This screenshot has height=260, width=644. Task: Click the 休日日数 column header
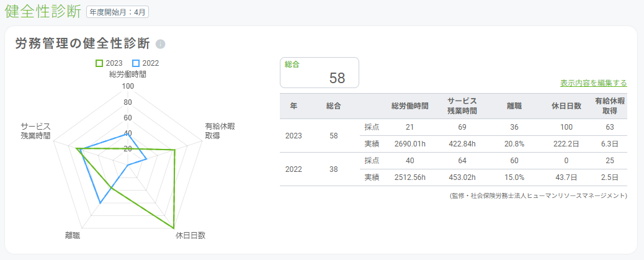(566, 106)
